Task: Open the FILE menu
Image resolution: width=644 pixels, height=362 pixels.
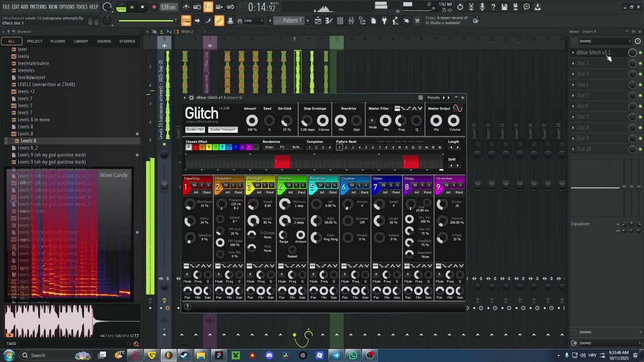Action: pyautogui.click(x=6, y=7)
